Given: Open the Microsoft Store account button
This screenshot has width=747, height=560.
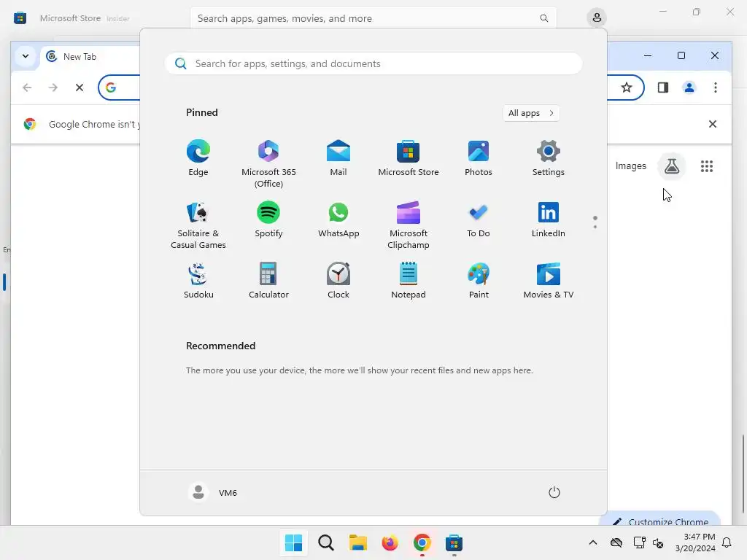Looking at the screenshot, I should 597,18.
